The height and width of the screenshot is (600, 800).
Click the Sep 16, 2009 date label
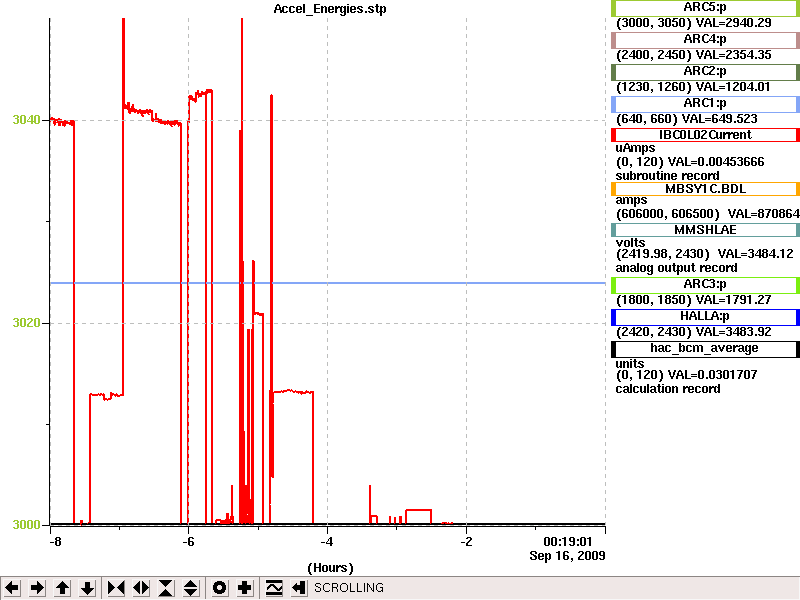[567, 556]
